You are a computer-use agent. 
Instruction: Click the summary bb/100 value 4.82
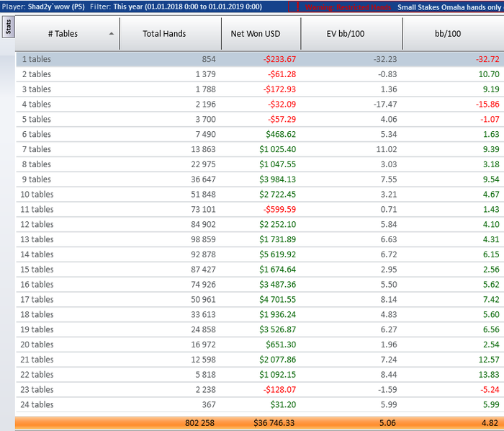[490, 422]
